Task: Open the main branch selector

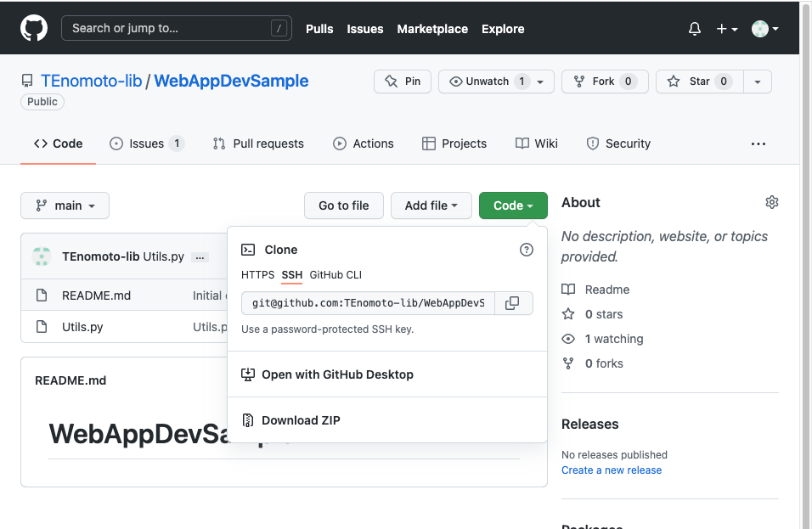Action: coord(65,205)
